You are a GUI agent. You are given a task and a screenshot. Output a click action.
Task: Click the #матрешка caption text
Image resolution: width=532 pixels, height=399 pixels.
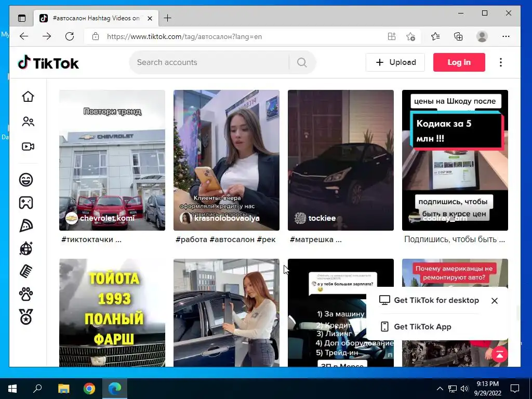pos(315,240)
